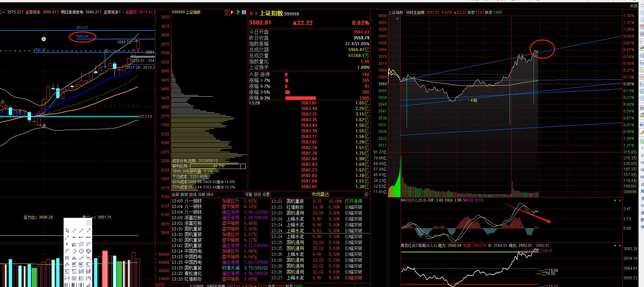Choose the GA ruler drawing tool
Screen dimensions: 644x287
click(x=81, y=264)
